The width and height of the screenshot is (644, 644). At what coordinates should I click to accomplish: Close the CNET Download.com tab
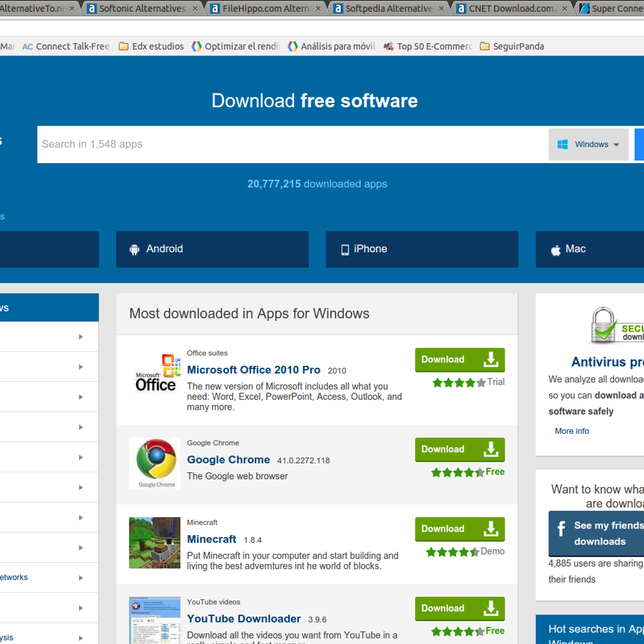[565, 8]
